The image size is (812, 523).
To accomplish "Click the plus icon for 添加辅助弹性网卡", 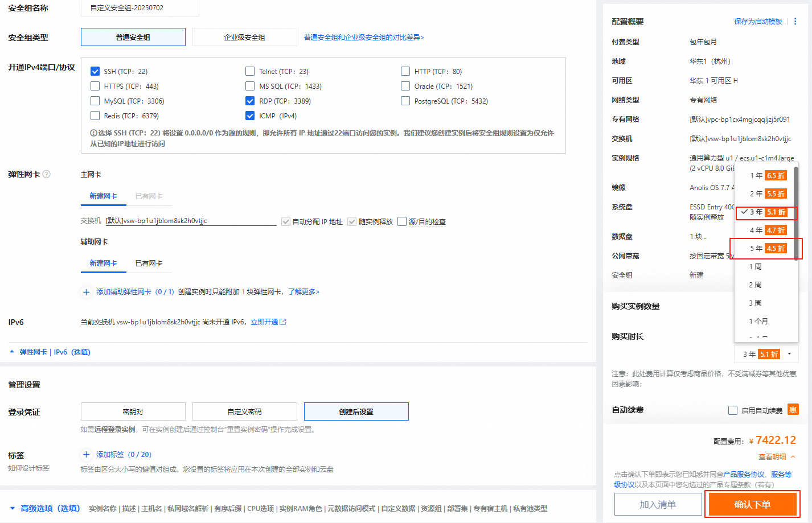I will click(86, 292).
